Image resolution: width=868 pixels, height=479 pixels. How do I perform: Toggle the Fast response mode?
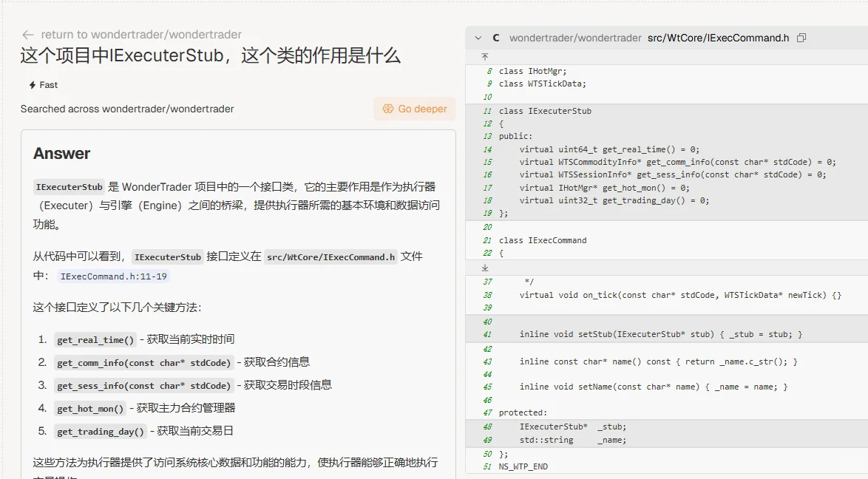(42, 85)
